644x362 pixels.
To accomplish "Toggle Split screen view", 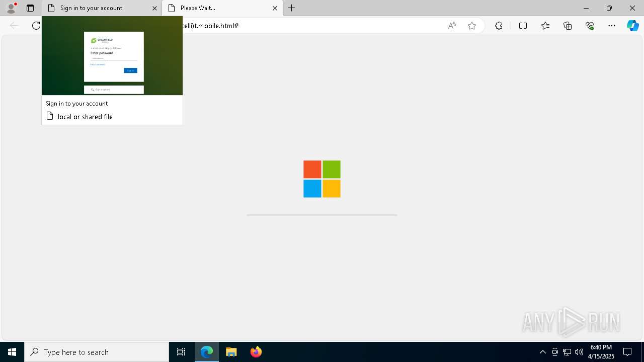I will (x=523, y=26).
